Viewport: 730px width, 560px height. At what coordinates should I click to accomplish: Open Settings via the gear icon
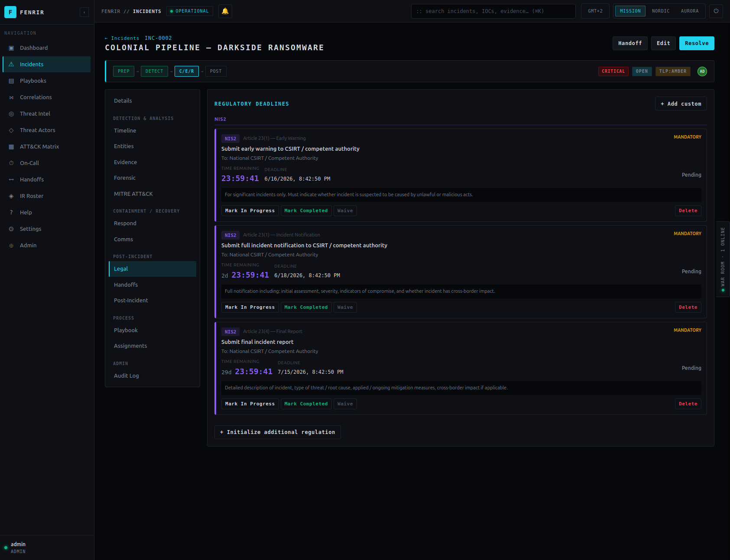11,229
